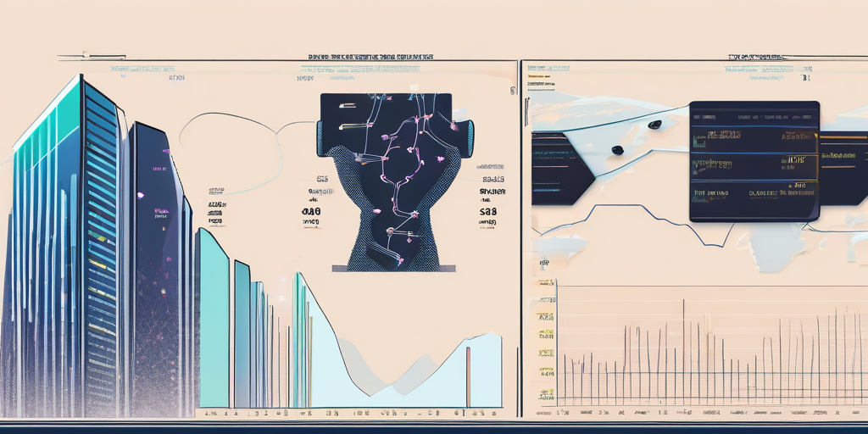The image size is (868, 434).
Task: Select the top row of the dark data panel
Action: (754, 134)
